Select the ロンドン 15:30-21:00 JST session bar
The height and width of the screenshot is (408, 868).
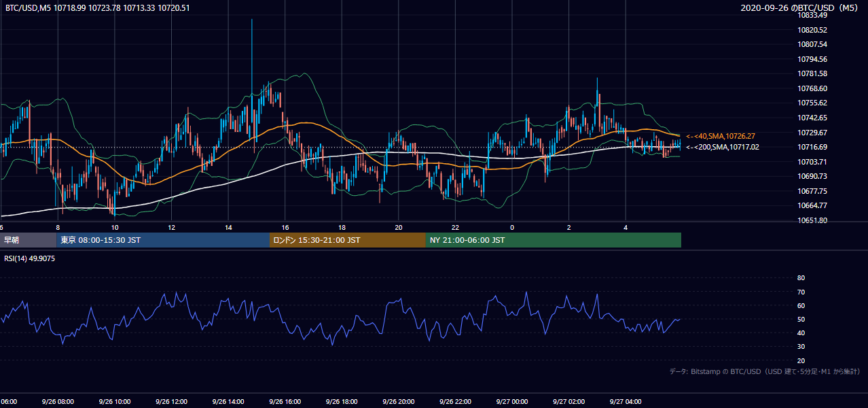[x=348, y=240]
